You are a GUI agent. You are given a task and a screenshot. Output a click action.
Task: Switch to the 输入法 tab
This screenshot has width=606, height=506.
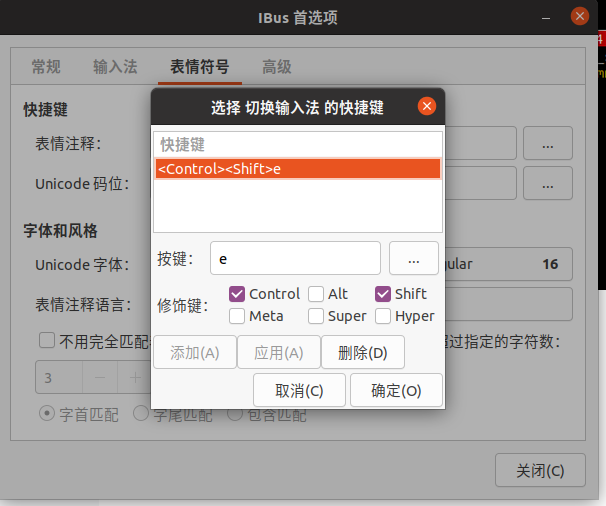coord(115,66)
